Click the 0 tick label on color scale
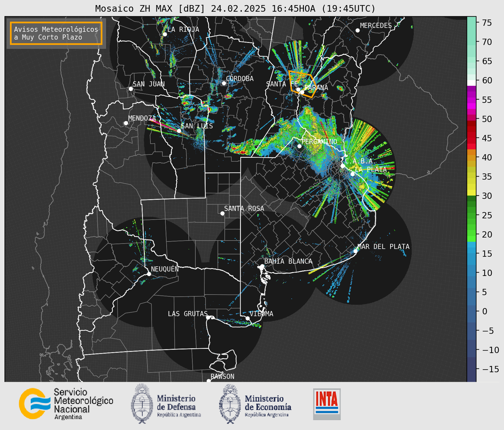Image resolution: width=504 pixels, height=430 pixels. (x=484, y=311)
